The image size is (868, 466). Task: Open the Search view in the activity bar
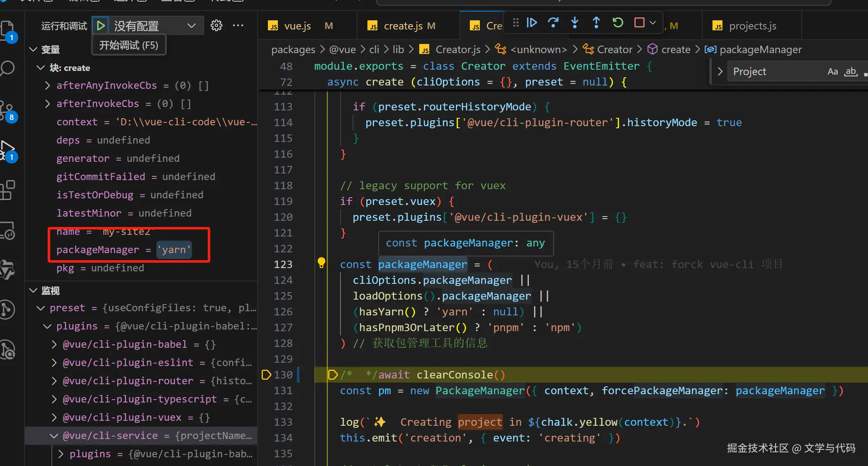[7, 68]
